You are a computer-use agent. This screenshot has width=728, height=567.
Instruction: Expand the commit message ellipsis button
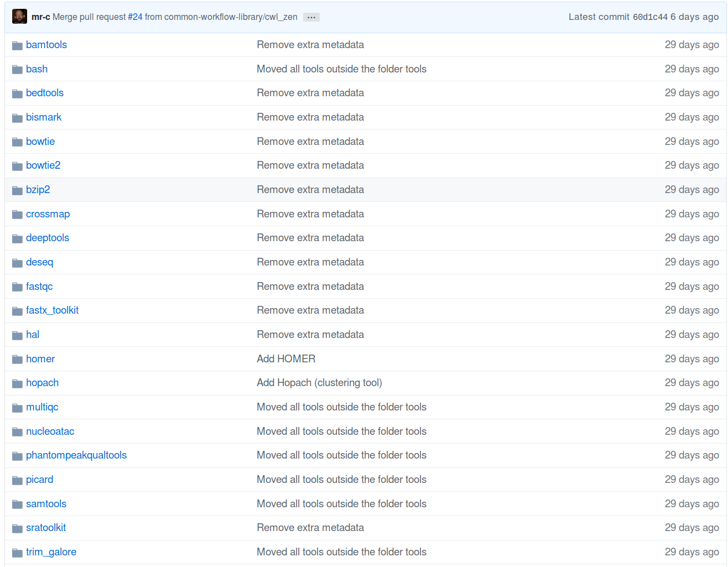[311, 17]
